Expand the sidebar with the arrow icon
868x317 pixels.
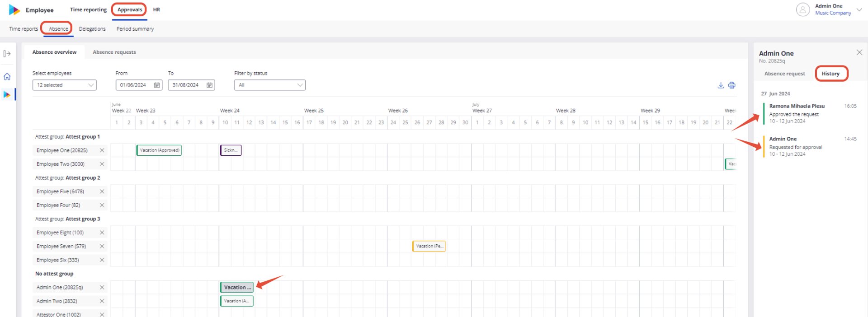tap(7, 54)
